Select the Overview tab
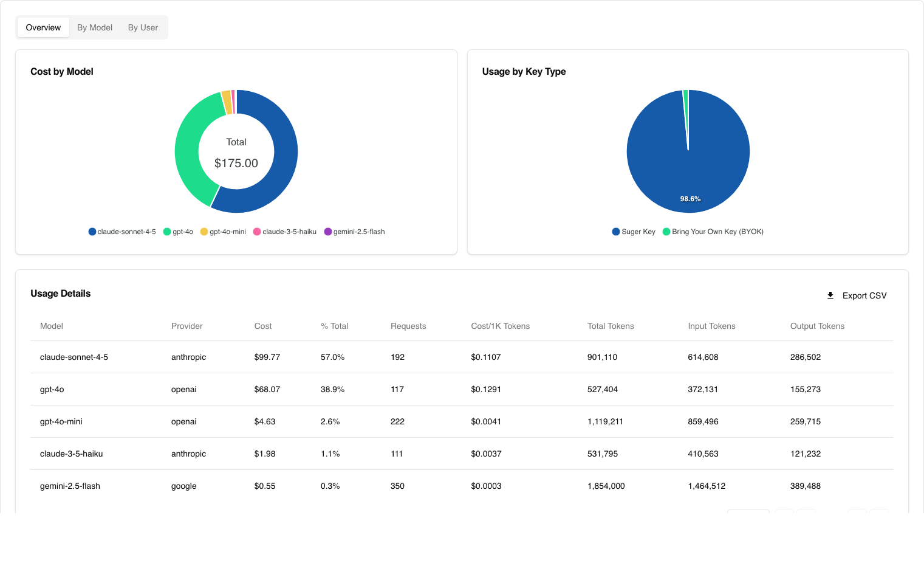This screenshot has height=566, width=924. tap(43, 27)
